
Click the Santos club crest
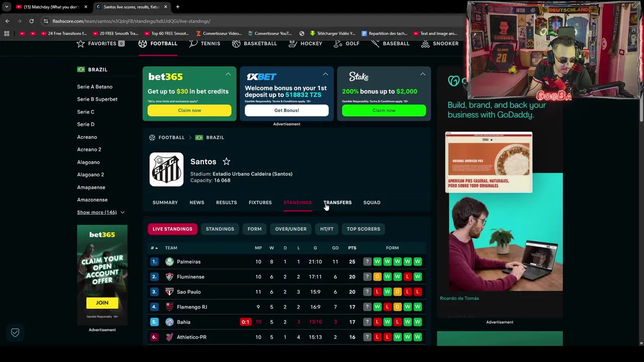tap(167, 169)
